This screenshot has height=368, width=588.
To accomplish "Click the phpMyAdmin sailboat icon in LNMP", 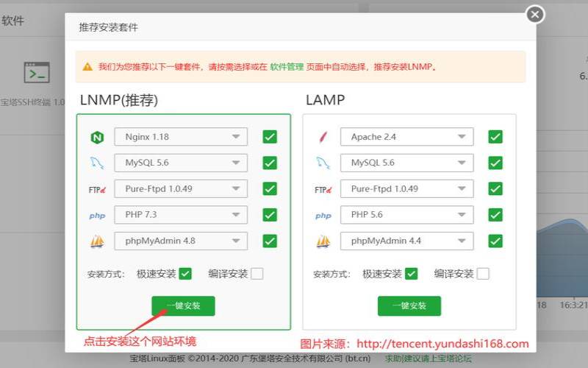I will click(98, 241).
